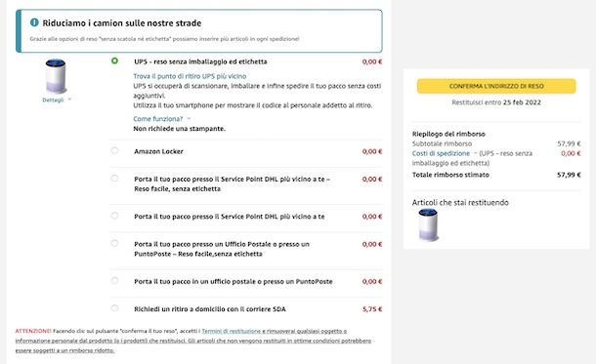Choose Ufficio Postale Reso facile senza etichetta
This screenshot has width=596, height=364.
coord(114,243)
